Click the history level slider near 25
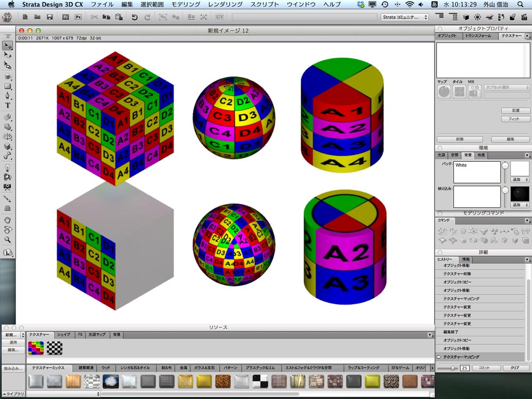The height and width of the screenshot is (399, 532). coord(453,368)
